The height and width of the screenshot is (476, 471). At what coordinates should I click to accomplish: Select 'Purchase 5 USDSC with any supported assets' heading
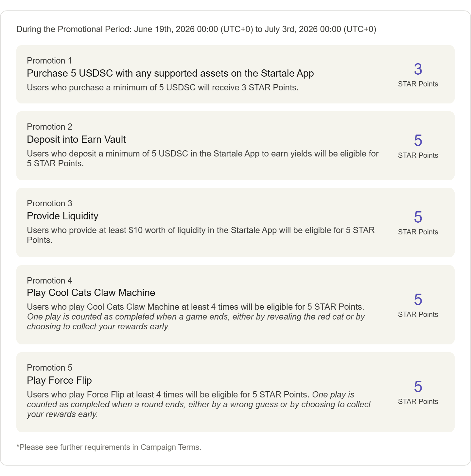pos(170,73)
